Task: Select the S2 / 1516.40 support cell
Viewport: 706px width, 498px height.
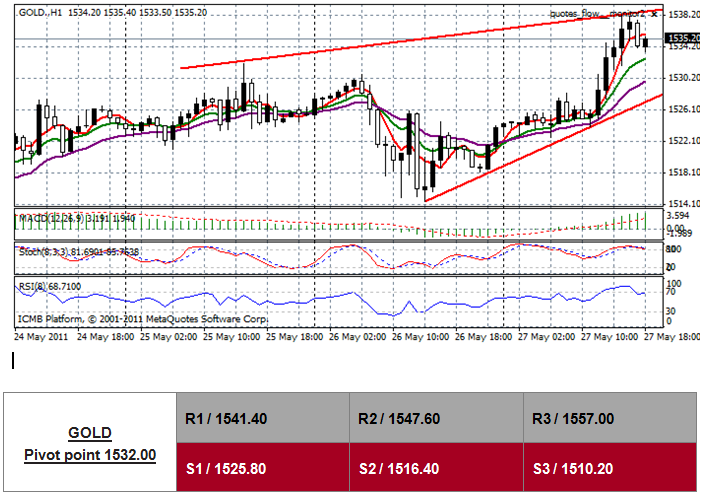Action: coord(436,467)
